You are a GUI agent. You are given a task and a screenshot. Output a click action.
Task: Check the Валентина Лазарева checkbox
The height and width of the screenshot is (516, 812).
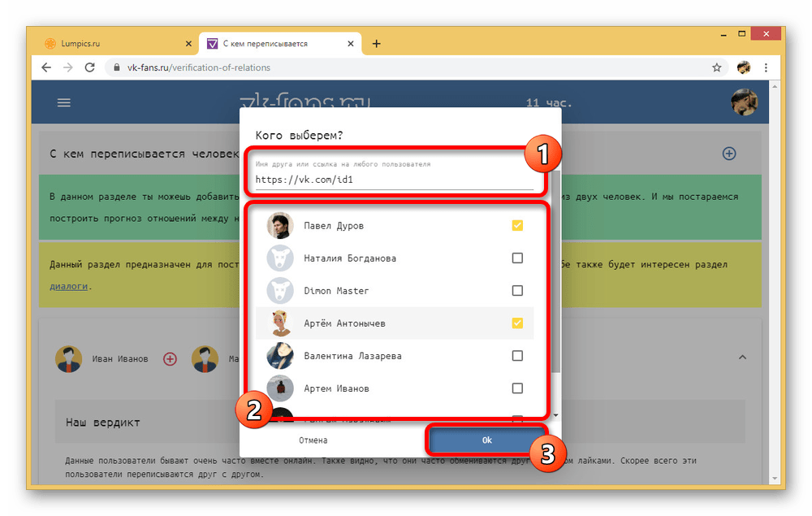[517, 356]
